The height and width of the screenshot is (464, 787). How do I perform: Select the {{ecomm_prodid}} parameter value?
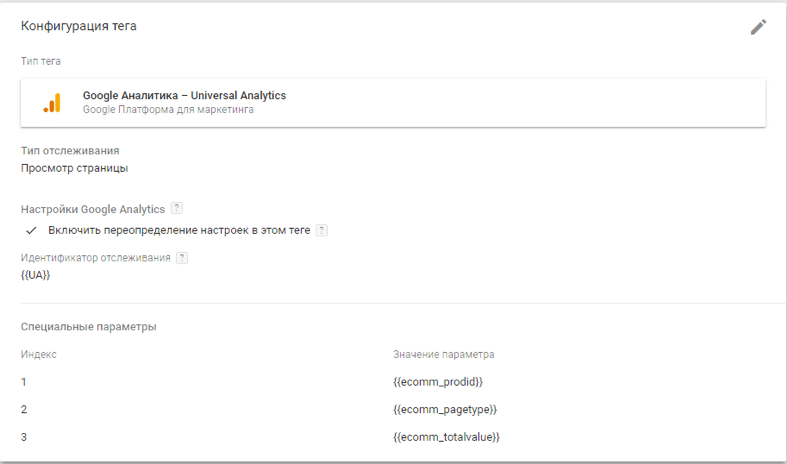pos(438,382)
